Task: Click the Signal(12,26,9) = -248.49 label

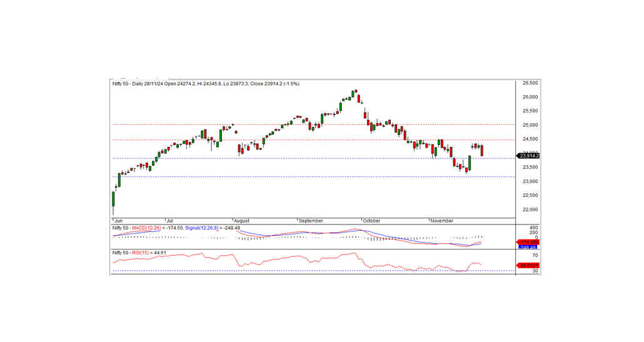Action: [x=213, y=228]
